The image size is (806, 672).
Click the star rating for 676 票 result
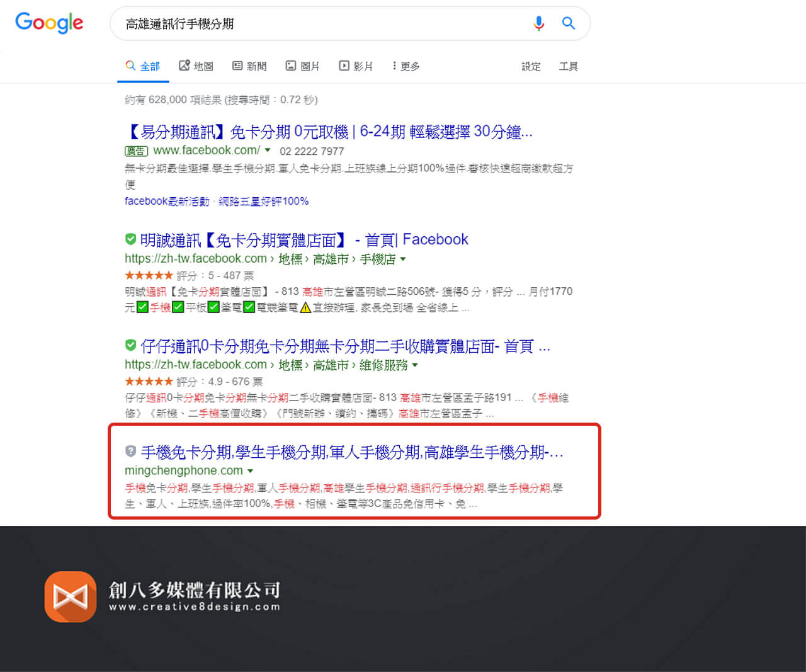pyautogui.click(x=149, y=381)
